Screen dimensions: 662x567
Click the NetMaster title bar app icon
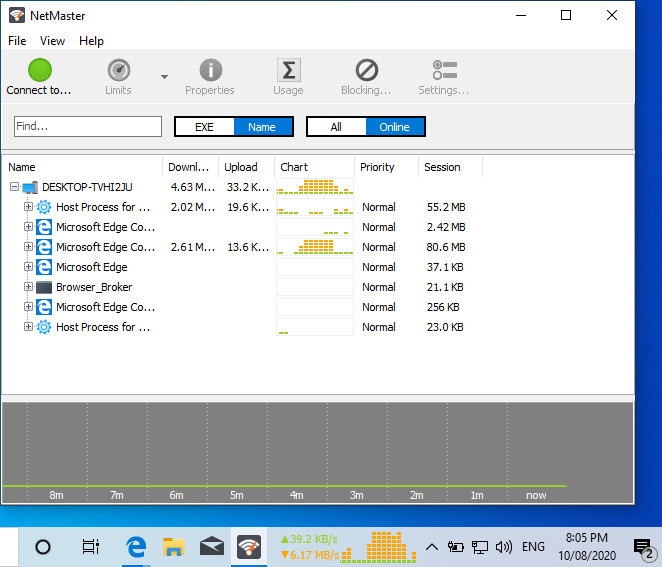coord(17,15)
